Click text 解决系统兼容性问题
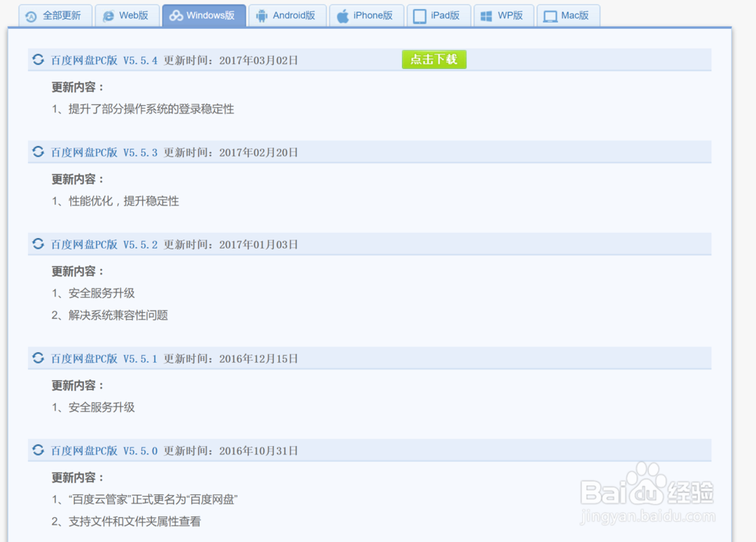Screen dimensions: 756x542 [x=118, y=315]
